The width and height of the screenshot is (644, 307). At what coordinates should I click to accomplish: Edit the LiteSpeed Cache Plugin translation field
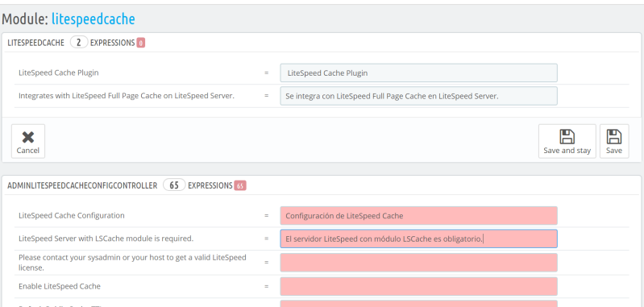[418, 73]
